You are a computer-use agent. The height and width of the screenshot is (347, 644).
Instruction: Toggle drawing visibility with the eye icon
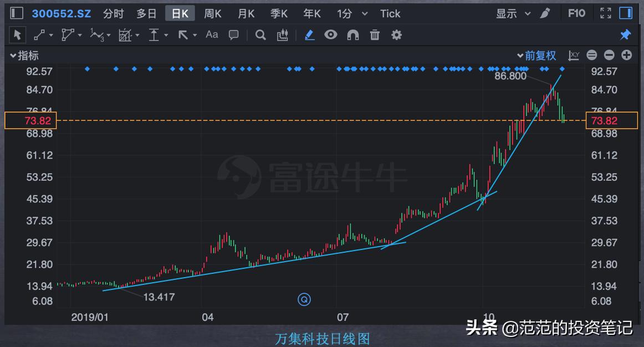click(x=331, y=35)
